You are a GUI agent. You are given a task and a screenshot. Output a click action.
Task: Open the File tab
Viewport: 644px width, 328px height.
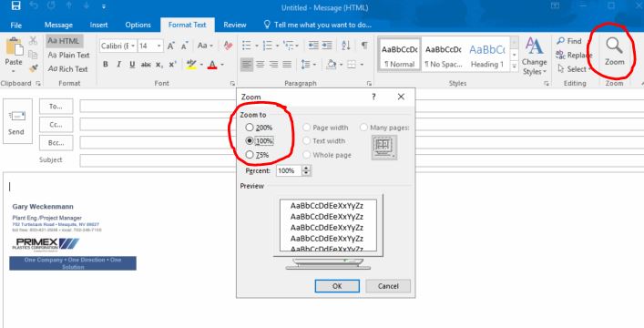click(16, 26)
